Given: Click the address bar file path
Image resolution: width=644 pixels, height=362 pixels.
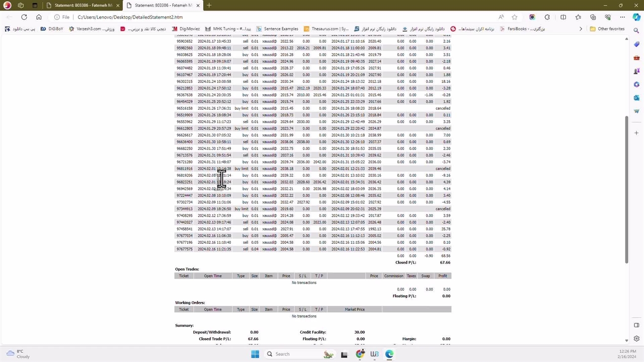Looking at the screenshot, I should pos(130,17).
